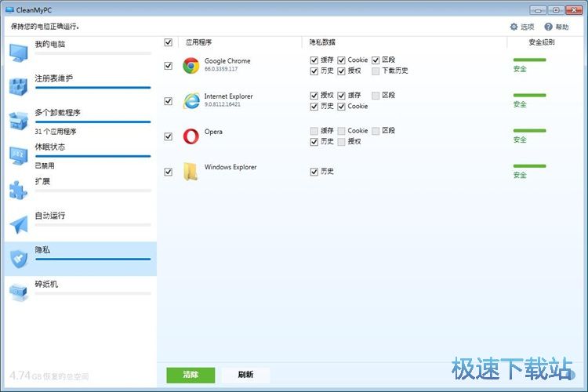Click Chrome version 66.0.3359.117 text
588x392 pixels.
click(221, 69)
